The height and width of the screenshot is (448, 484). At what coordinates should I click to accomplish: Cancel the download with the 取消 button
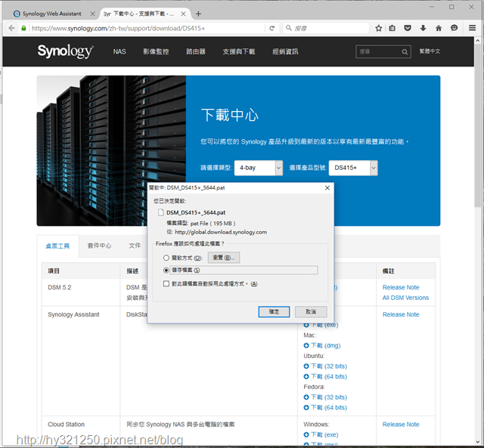click(311, 311)
